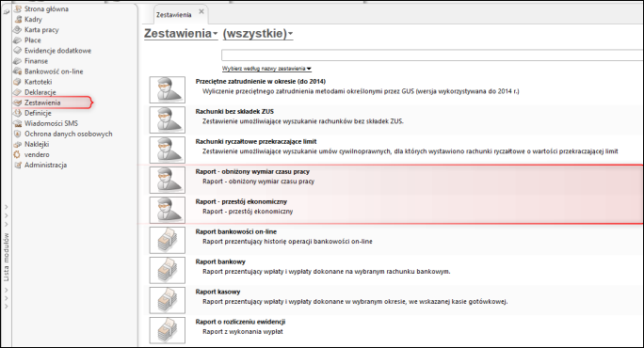Open the (wszystkie) filter dropdown
Viewport: 644px width, 348px height.
click(x=258, y=34)
